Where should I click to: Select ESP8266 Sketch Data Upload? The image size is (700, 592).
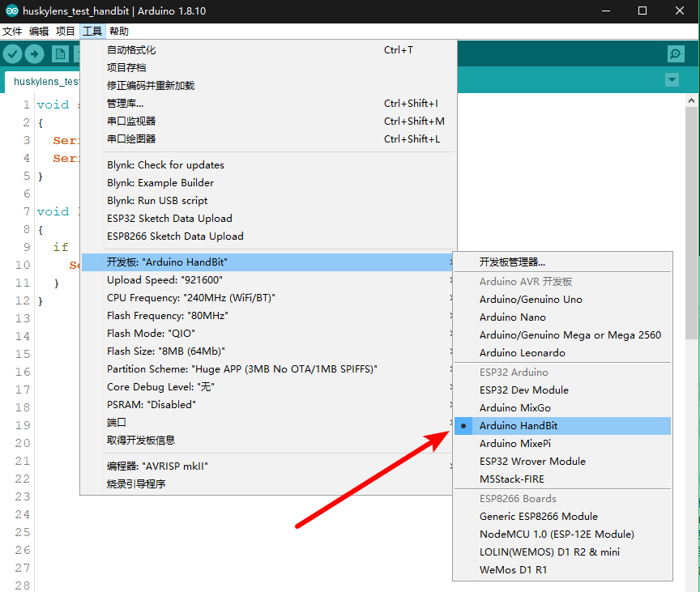268,236
